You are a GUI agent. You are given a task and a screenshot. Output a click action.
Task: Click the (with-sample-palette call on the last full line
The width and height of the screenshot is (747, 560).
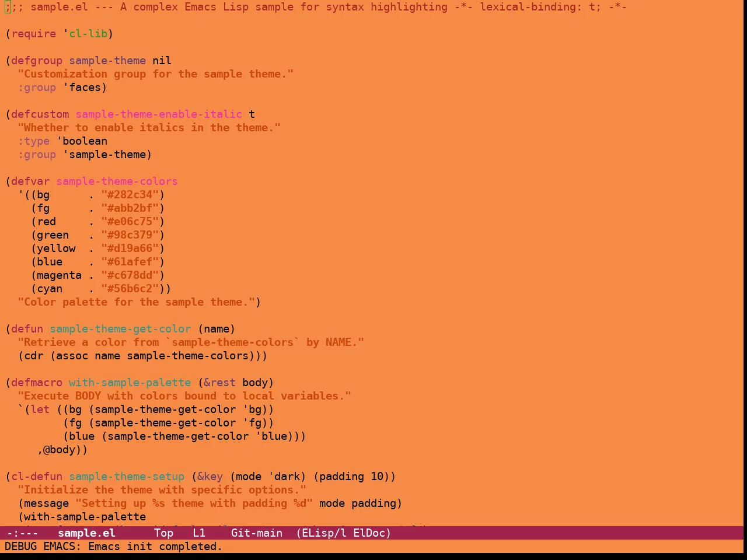point(82,517)
